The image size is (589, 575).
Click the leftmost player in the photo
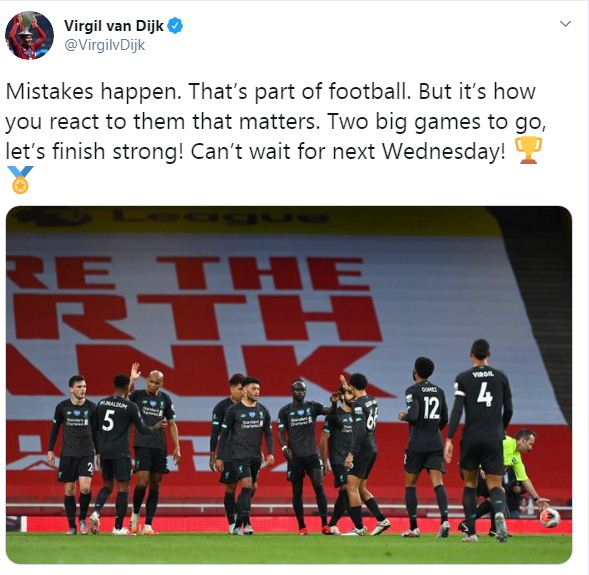coord(73,454)
